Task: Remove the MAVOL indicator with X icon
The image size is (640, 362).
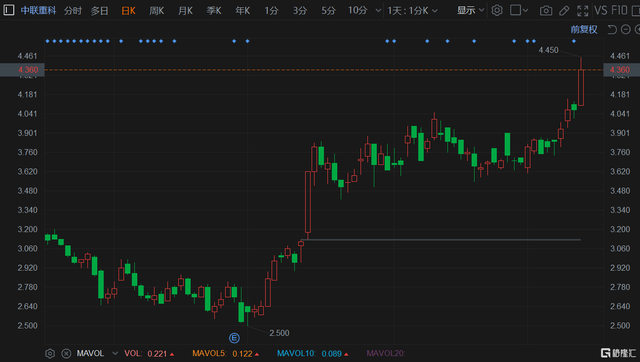Action: 66,353
